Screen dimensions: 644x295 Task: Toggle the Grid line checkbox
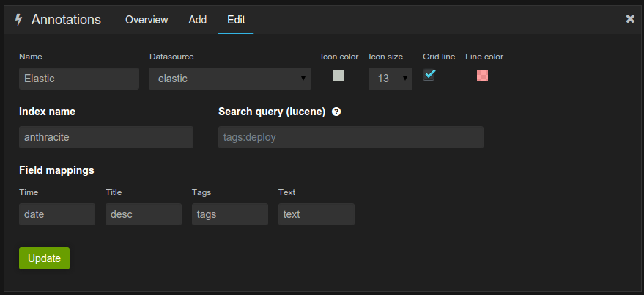point(429,75)
